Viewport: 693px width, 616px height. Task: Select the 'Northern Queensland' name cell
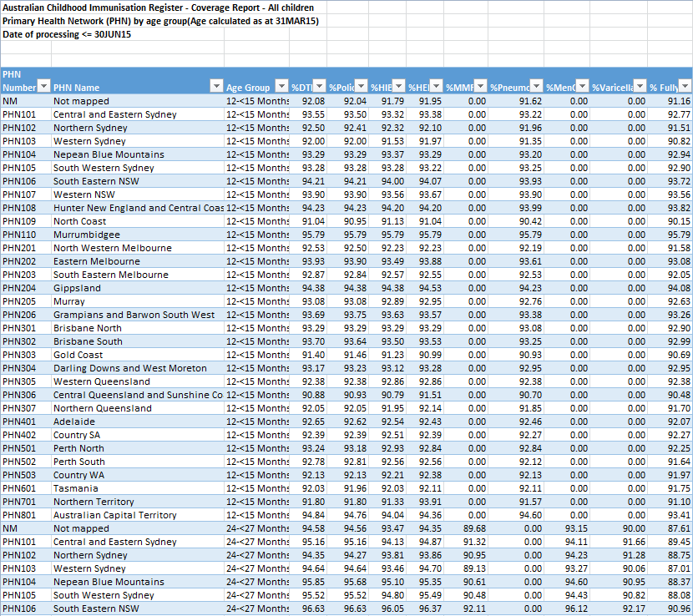138,408
